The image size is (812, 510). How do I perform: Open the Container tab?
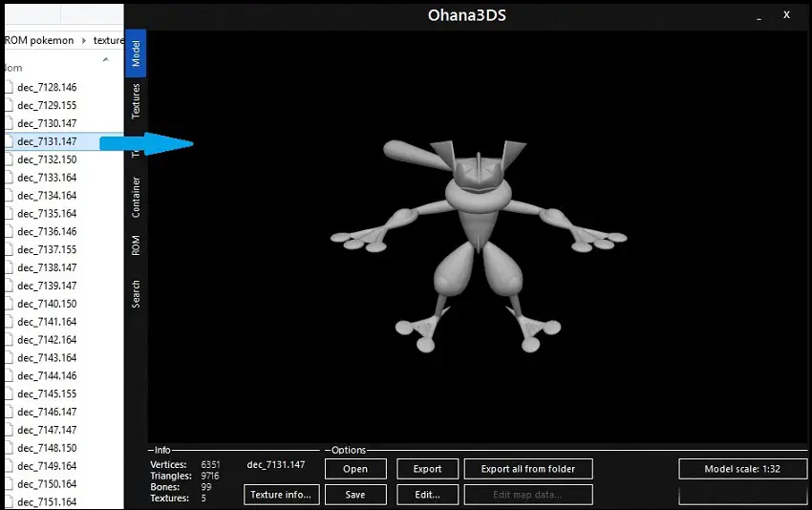click(x=136, y=198)
